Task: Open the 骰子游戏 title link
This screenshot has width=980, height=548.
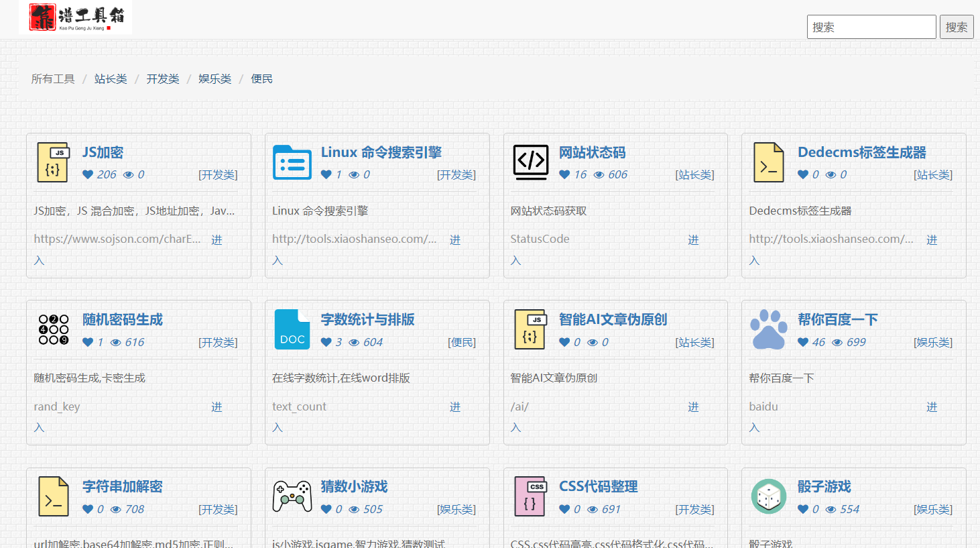Action: tap(824, 486)
